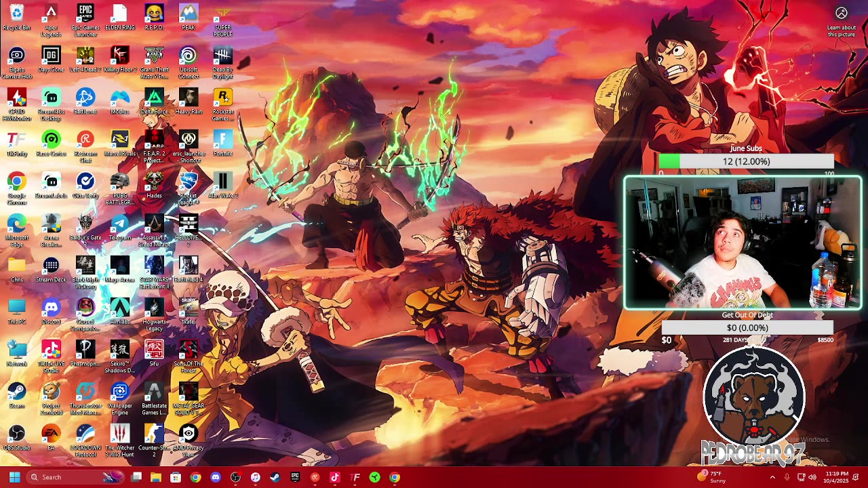868x488 pixels.
Task: Open the Ubisoft Connect desktop icon
Action: (x=189, y=62)
